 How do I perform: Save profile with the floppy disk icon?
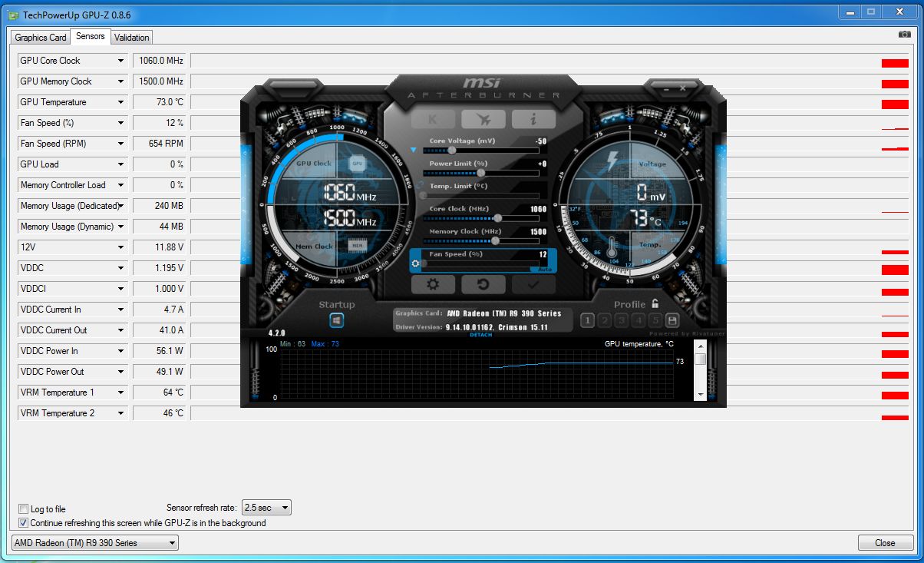(x=672, y=320)
